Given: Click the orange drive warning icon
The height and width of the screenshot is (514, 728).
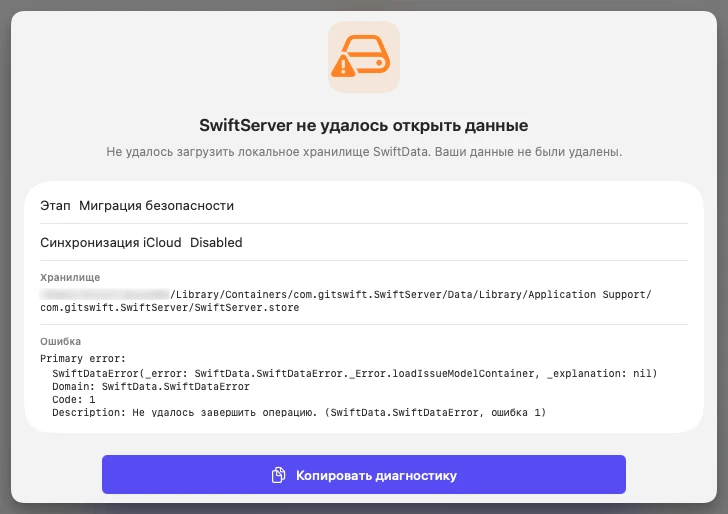Looking at the screenshot, I should pos(364,57).
